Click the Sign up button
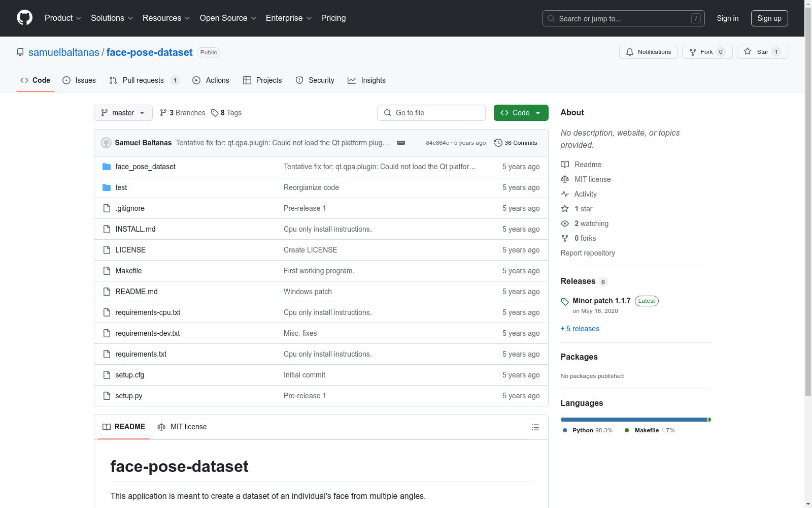 (x=769, y=18)
